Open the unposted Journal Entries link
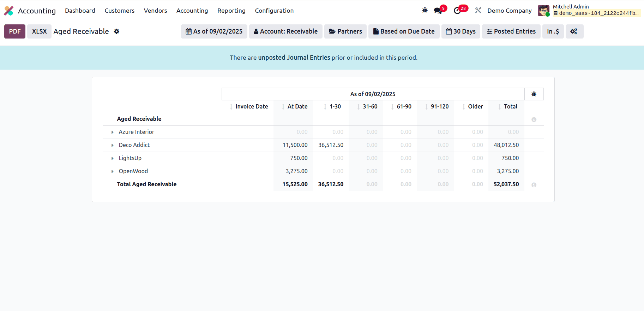 tap(294, 58)
